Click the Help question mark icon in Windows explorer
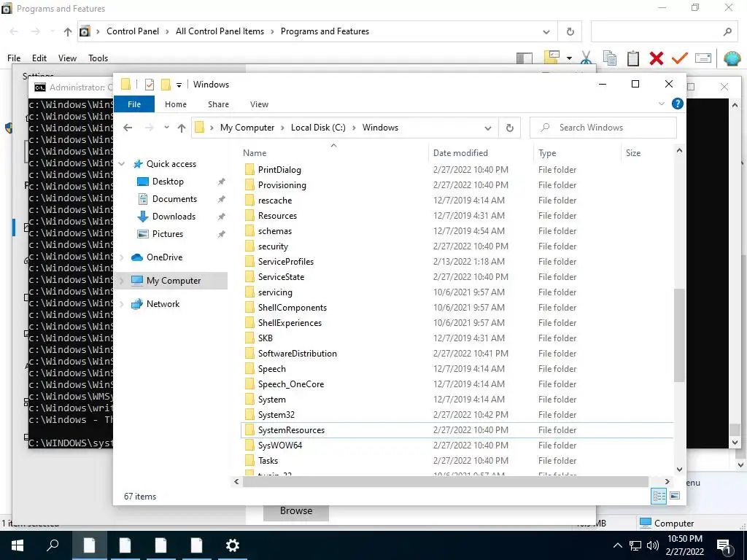Image resolution: width=747 pixels, height=560 pixels. click(x=678, y=104)
